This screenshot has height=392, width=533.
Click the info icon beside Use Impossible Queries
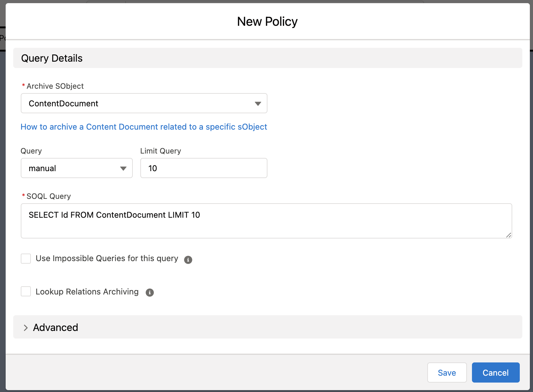[188, 260]
